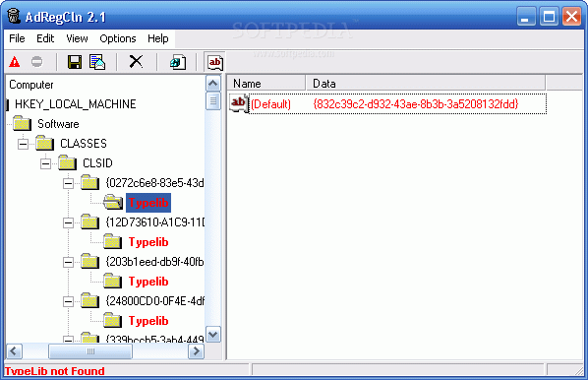Click the {832c39c2-d932-43ae data value
Screen dimensions: 588x380
416,103
